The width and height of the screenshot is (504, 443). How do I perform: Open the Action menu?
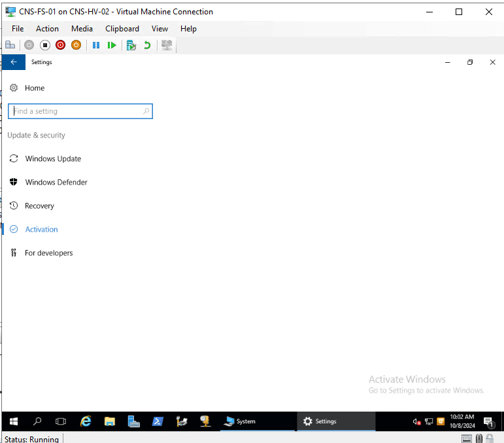pos(47,29)
